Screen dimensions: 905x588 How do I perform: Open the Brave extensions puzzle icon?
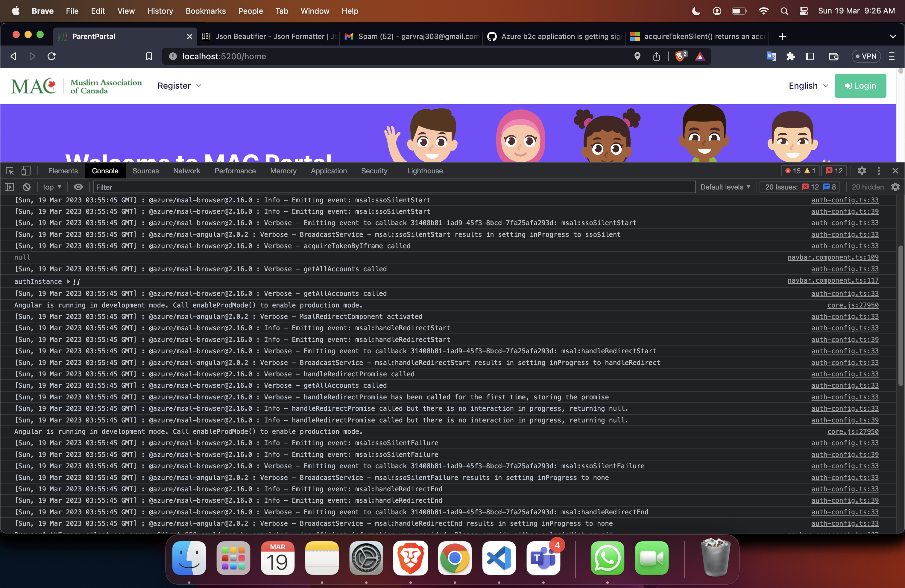tap(791, 56)
